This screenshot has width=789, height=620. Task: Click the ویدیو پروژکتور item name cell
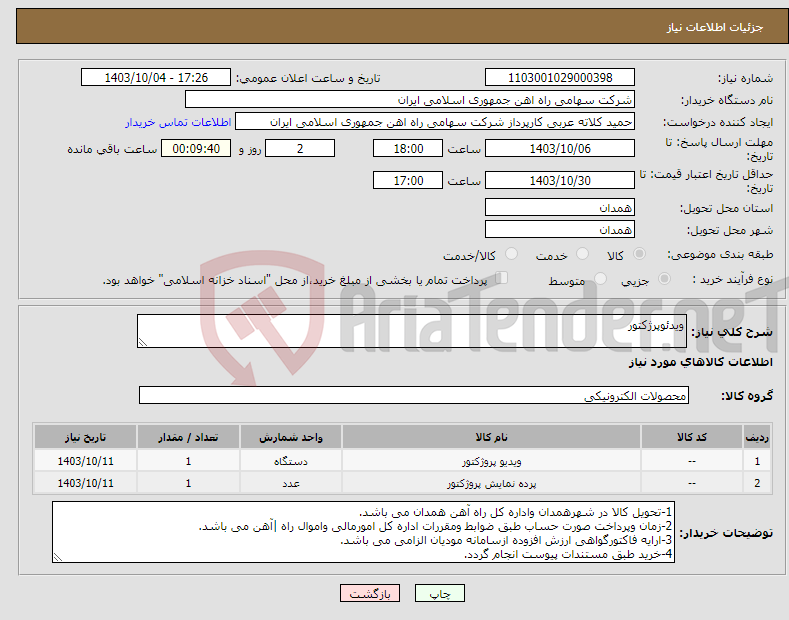pos(492,461)
